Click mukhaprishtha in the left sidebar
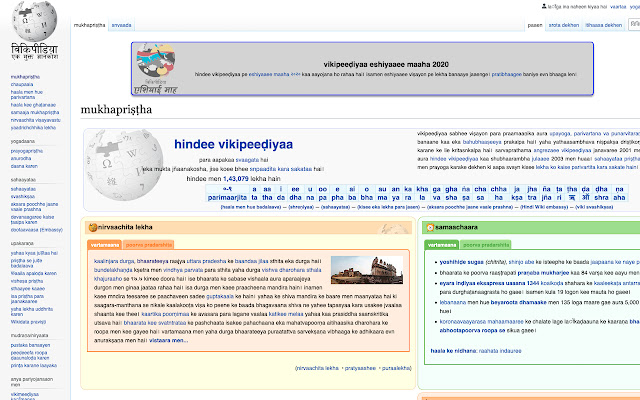The height and width of the screenshot is (400, 640). pyautogui.click(x=25, y=77)
